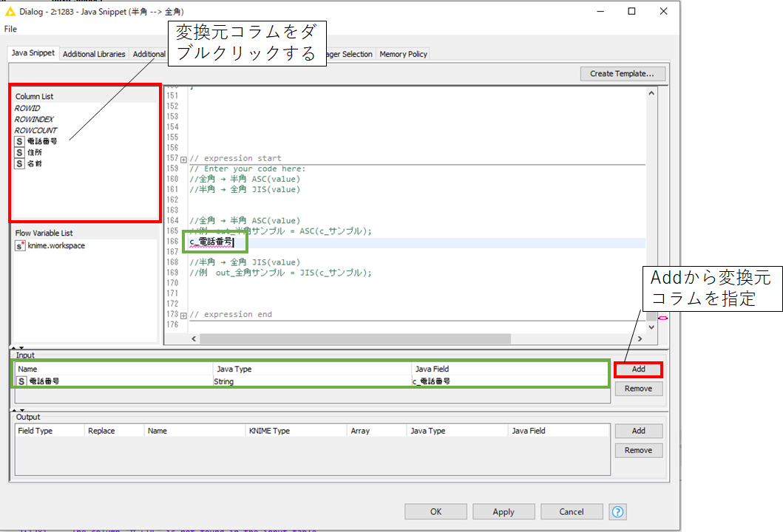This screenshot has width=783, height=532.
Task: Collapse the Output panel with the splitter arrows
Action: click(18, 410)
